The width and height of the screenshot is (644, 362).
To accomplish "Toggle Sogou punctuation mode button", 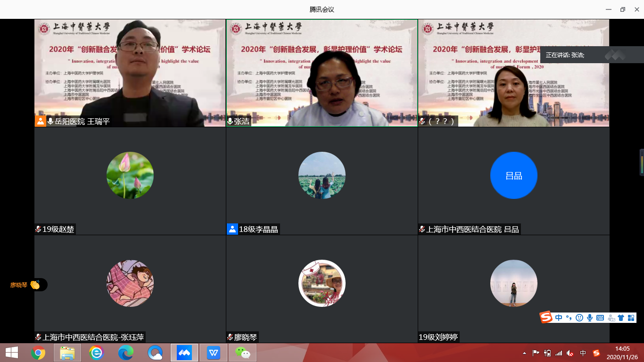I will coord(569,318).
